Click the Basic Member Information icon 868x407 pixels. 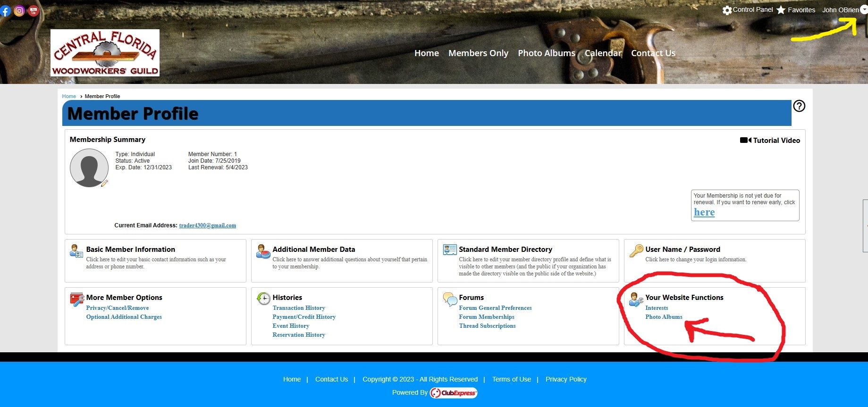click(76, 251)
